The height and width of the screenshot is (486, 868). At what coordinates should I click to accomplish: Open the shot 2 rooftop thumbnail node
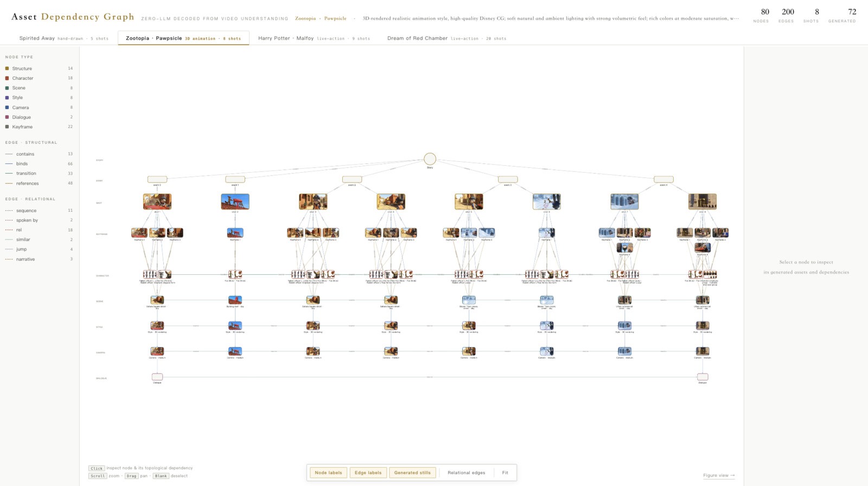click(235, 201)
